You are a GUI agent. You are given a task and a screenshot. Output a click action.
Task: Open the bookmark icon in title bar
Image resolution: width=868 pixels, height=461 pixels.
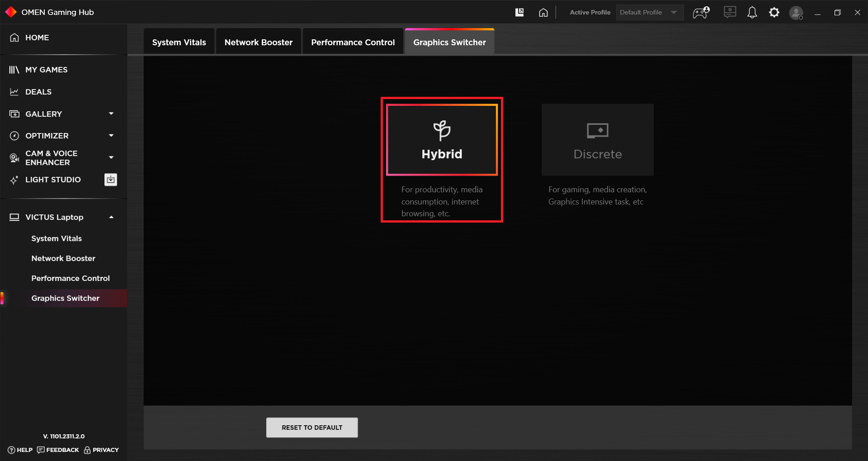[x=519, y=12]
